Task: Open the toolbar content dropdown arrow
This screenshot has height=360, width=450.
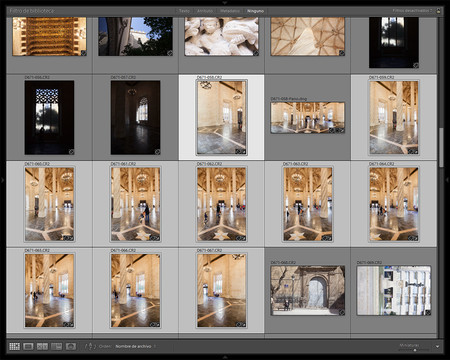Action: coord(437,346)
